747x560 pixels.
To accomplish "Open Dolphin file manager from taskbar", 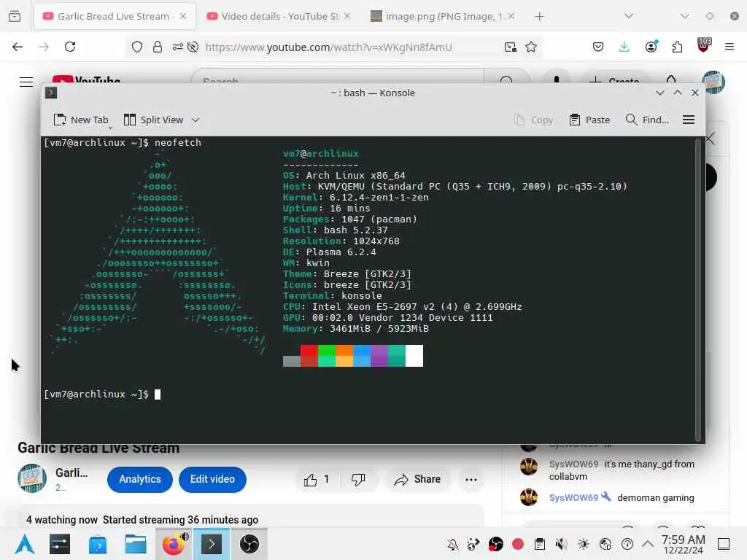I will tap(136, 544).
